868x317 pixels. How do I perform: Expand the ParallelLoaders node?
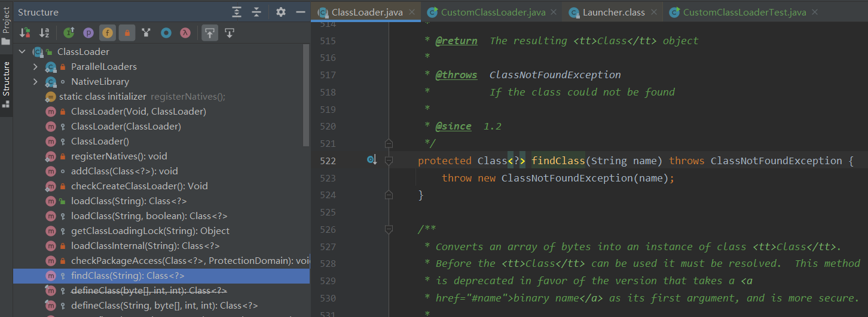35,67
